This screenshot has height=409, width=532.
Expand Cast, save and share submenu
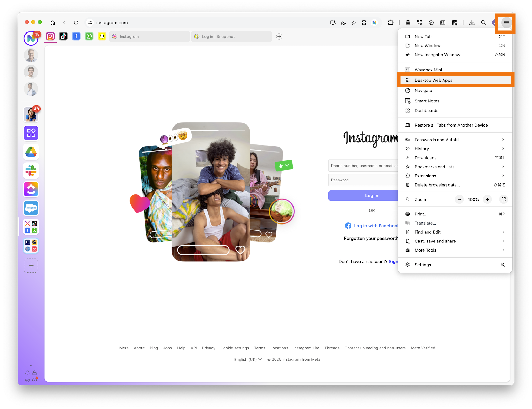click(455, 241)
